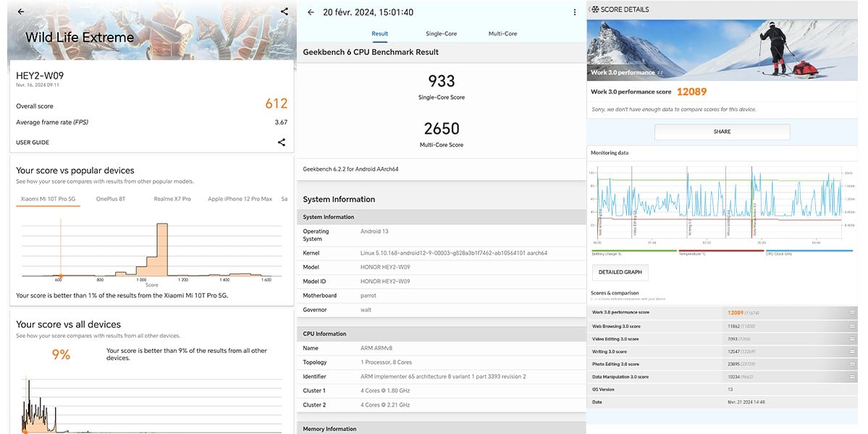The height and width of the screenshot is (434, 868).
Task: Select OnePlus 8T comparison tab
Action: point(111,199)
